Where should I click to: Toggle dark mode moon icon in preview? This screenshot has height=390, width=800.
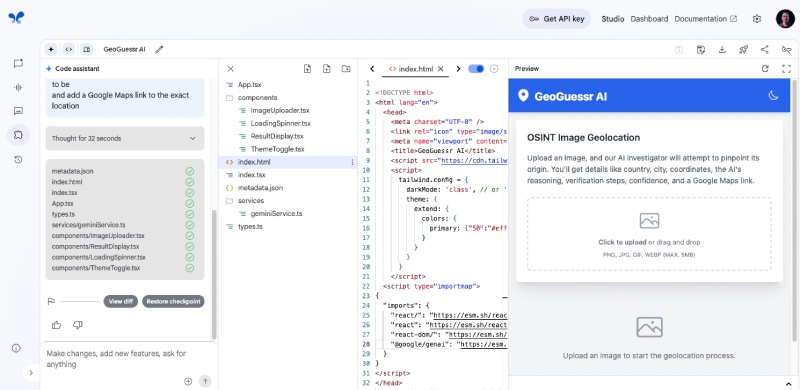pos(773,95)
